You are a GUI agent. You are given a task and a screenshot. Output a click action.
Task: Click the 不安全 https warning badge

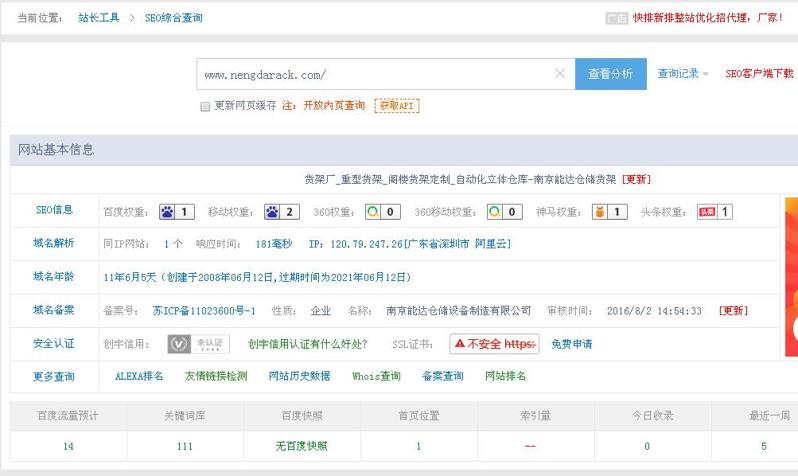494,344
